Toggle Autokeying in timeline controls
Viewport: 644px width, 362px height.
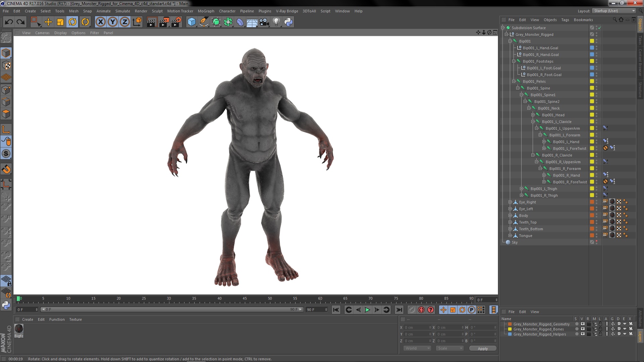421,310
